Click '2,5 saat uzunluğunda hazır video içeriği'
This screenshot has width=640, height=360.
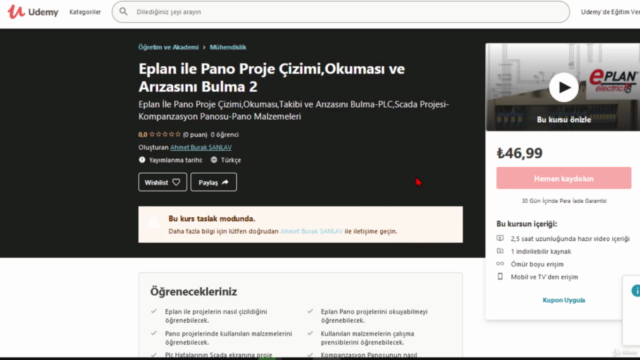pyautogui.click(x=570, y=238)
